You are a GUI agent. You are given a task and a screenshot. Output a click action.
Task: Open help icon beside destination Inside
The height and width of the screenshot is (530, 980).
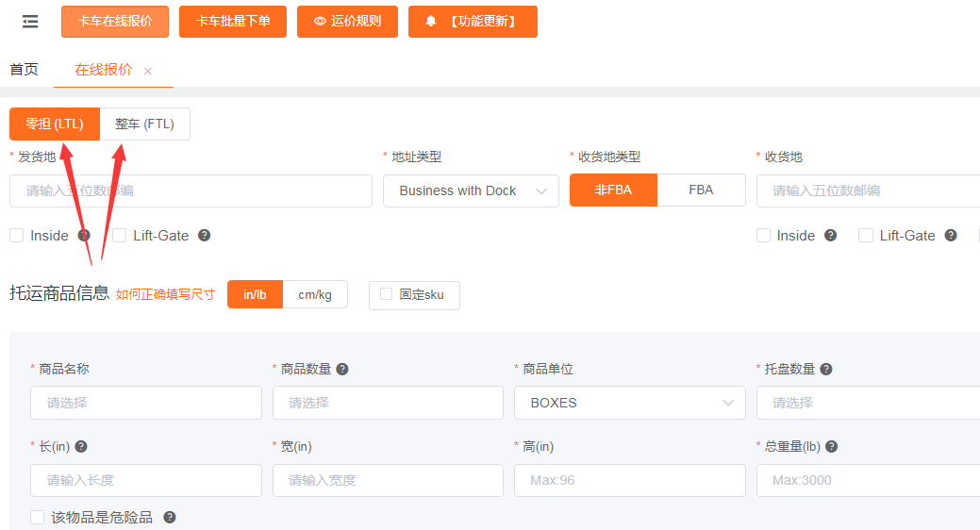pos(831,236)
